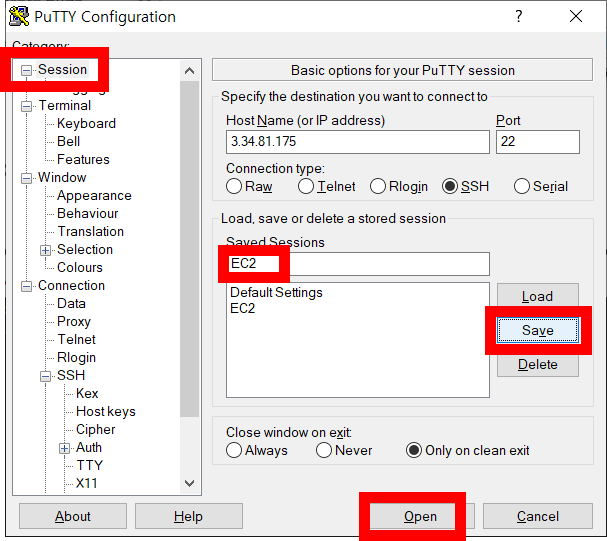Click the PuTTY application icon in title bar
This screenshot has height=541, width=607.
click(x=19, y=16)
